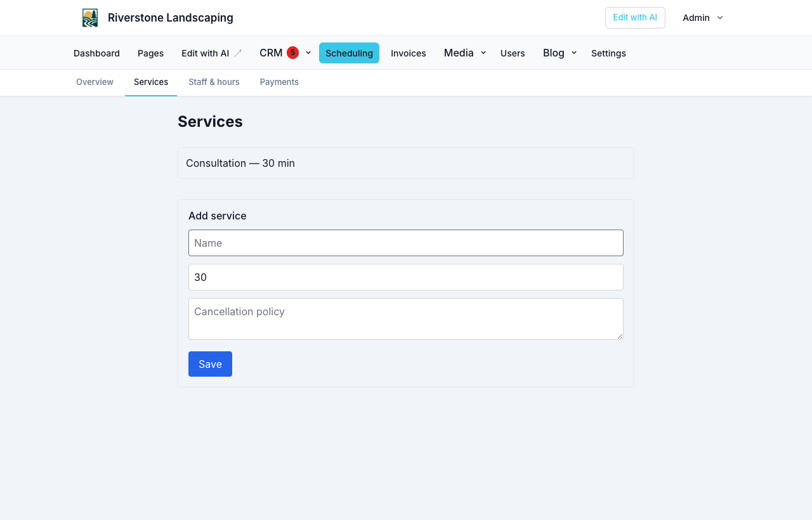Select the Consultation — 30 min service row
The width and height of the screenshot is (812, 520).
coord(406,163)
